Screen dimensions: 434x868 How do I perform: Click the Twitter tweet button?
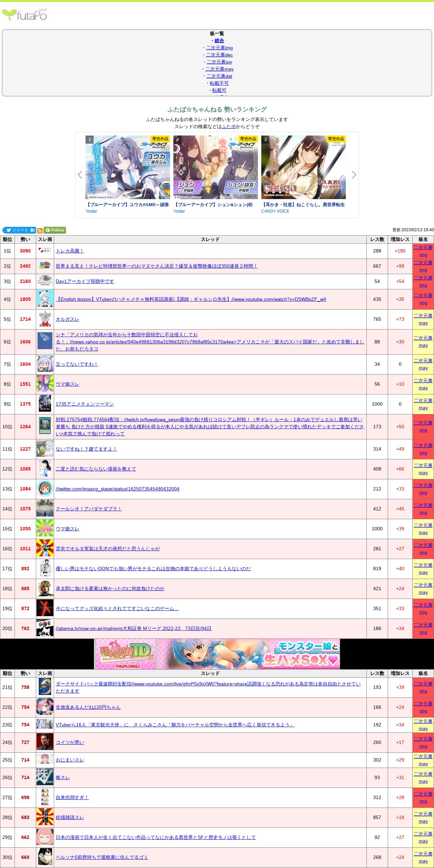[x=16, y=230]
